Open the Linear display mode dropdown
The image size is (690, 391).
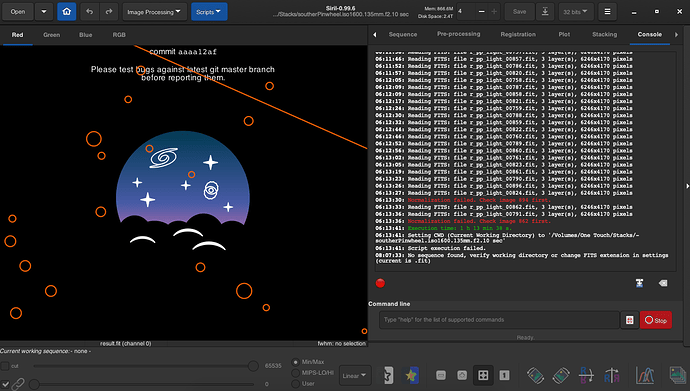355,376
